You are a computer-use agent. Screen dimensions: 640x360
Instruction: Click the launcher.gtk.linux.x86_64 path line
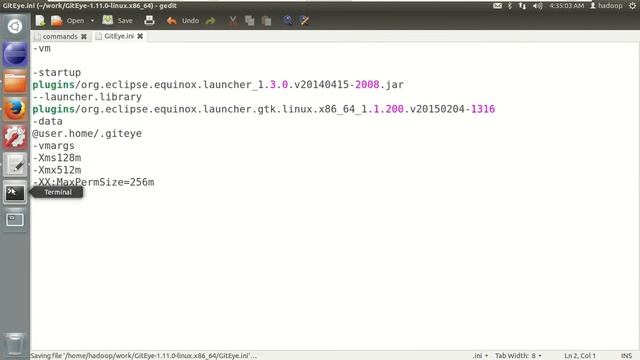(264, 109)
